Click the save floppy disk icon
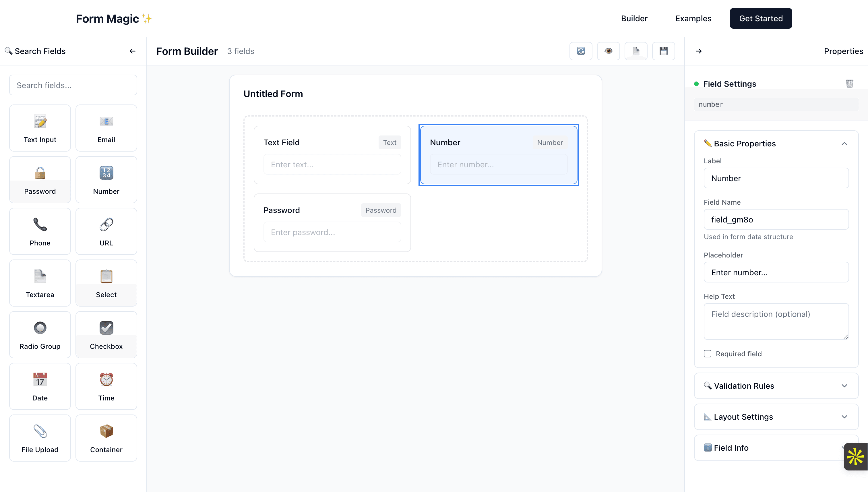The height and width of the screenshot is (492, 868). [x=663, y=51]
